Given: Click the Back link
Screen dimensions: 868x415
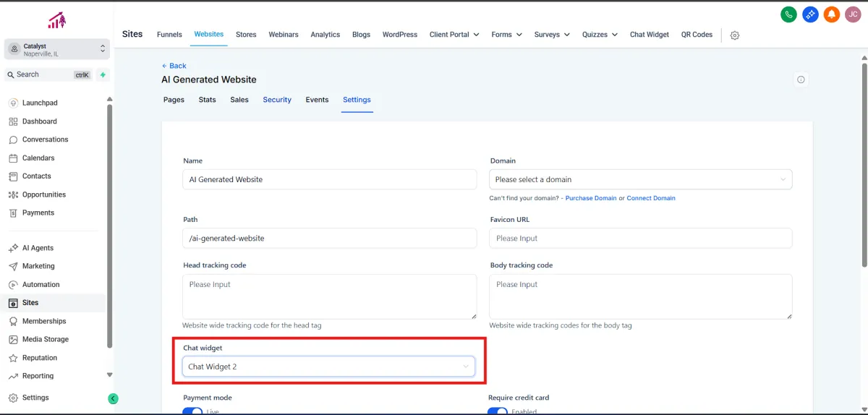Looking at the screenshot, I should (174, 66).
